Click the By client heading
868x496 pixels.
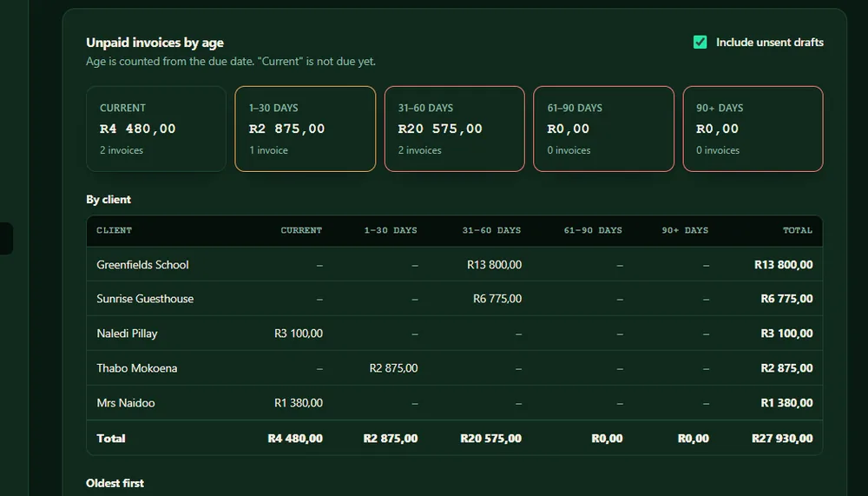[108, 200]
